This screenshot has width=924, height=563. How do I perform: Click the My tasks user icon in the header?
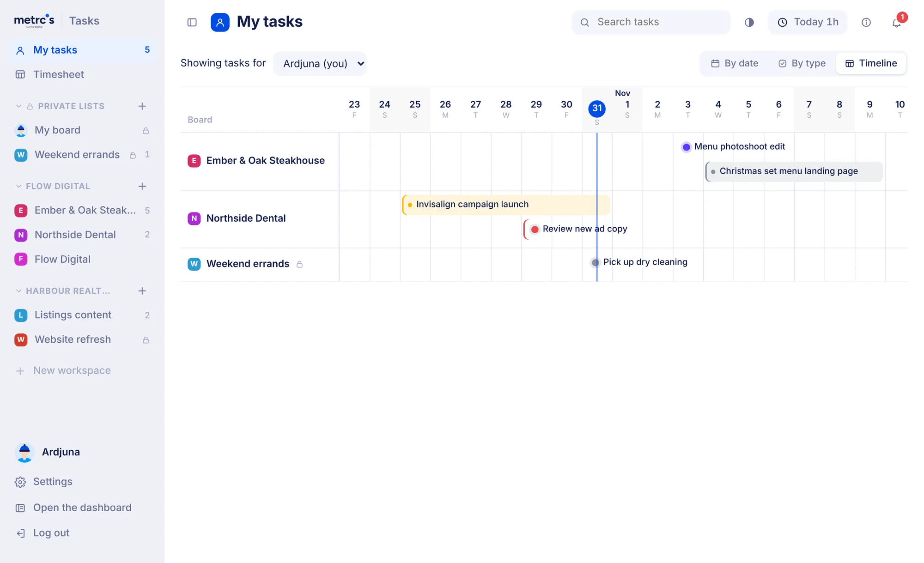(x=220, y=22)
